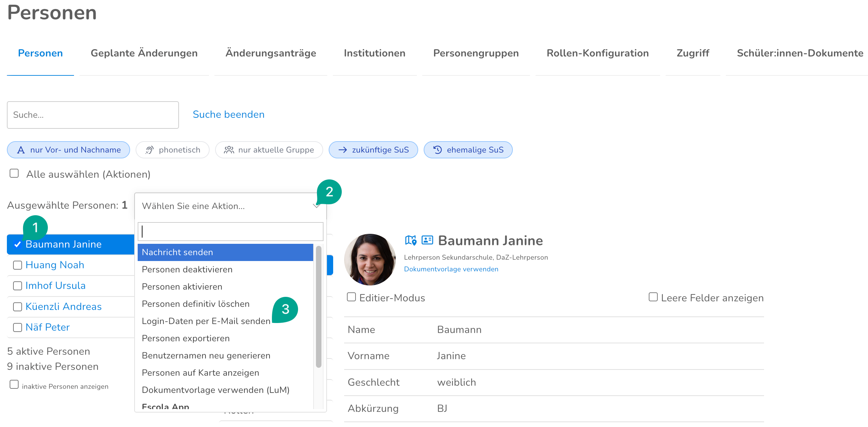Click the ID card icon beside Baumann Janine
Viewport: 868px width, 427px height.
pyautogui.click(x=427, y=240)
